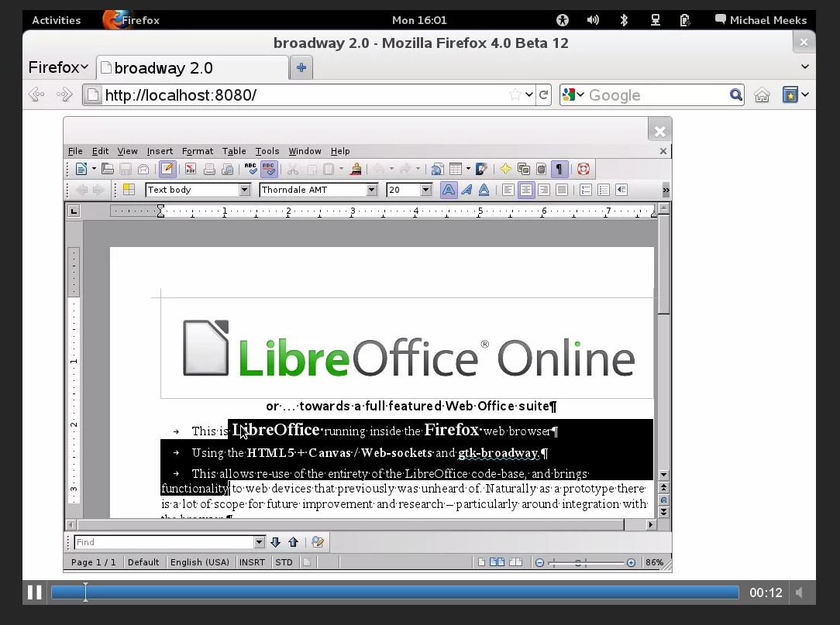840x625 pixels.
Task: Pause the video playback
Action: tap(35, 592)
